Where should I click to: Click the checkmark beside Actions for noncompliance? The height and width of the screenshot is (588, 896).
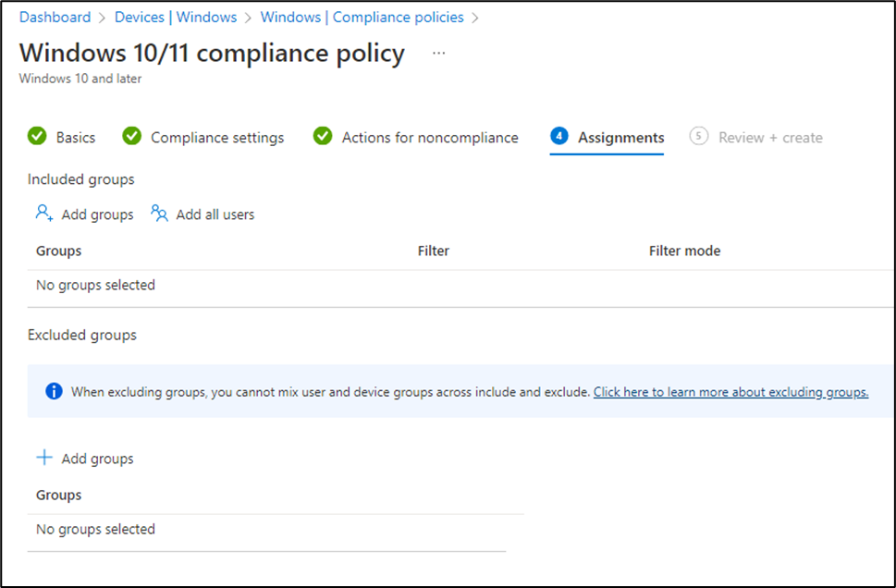(323, 136)
